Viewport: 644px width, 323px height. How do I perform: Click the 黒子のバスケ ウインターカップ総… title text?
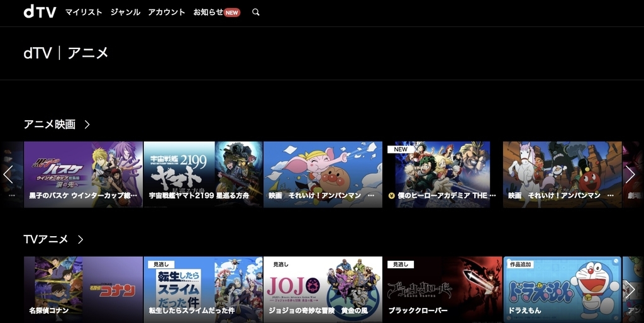click(x=84, y=196)
